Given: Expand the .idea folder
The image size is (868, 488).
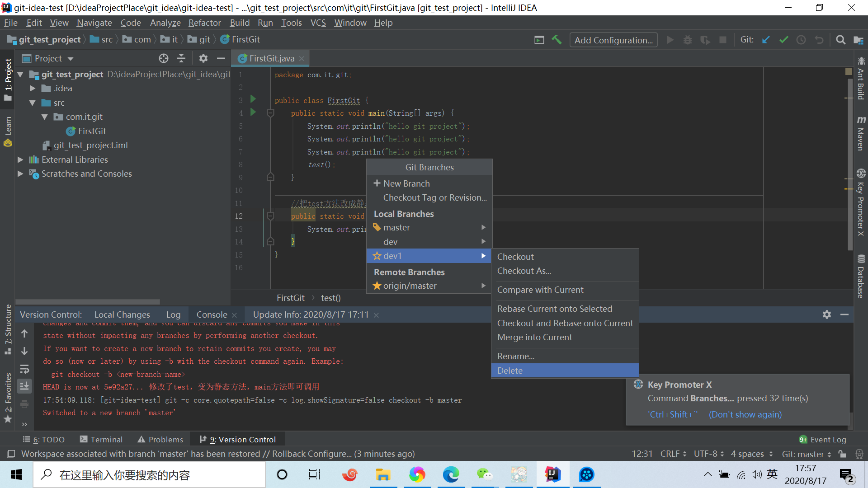Looking at the screenshot, I should click(32, 89).
